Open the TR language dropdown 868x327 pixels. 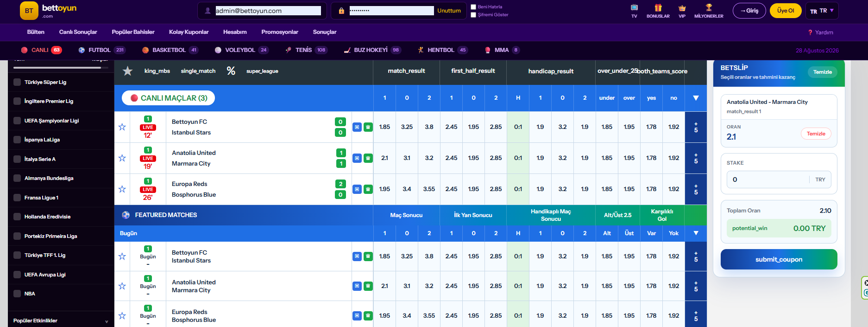pos(822,11)
